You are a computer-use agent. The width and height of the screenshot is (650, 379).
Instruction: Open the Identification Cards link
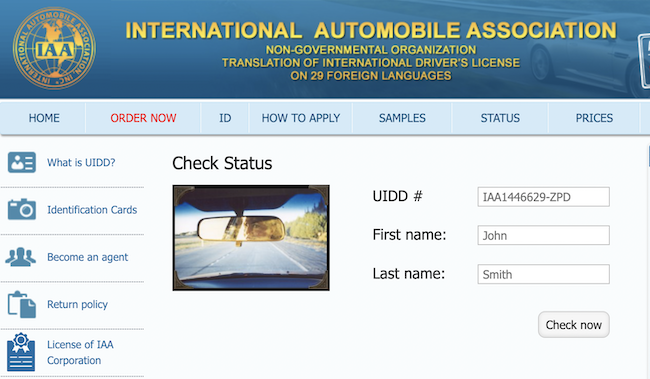click(x=92, y=210)
